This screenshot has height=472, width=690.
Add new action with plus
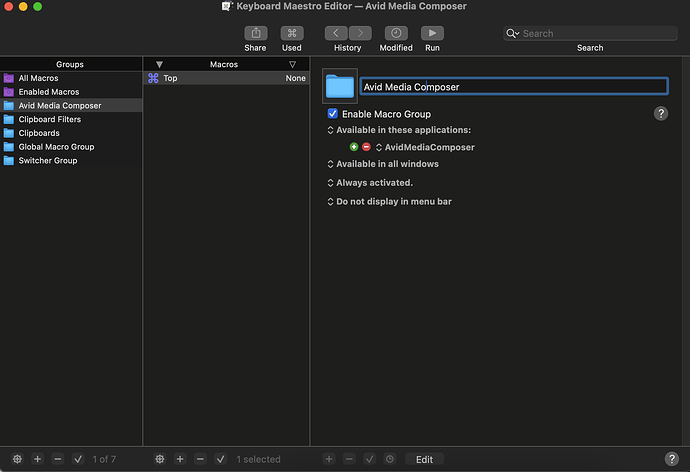(329, 459)
